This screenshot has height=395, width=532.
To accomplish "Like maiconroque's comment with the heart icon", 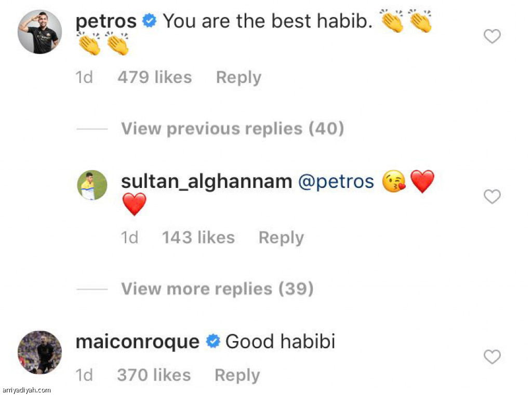I will pos(492,357).
